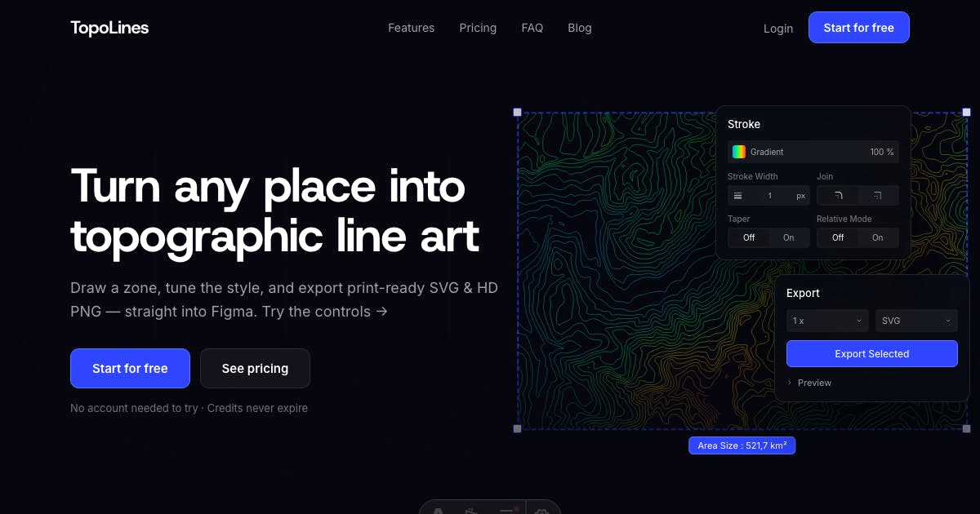Select the miter join icon
980x514 pixels.
(x=877, y=196)
